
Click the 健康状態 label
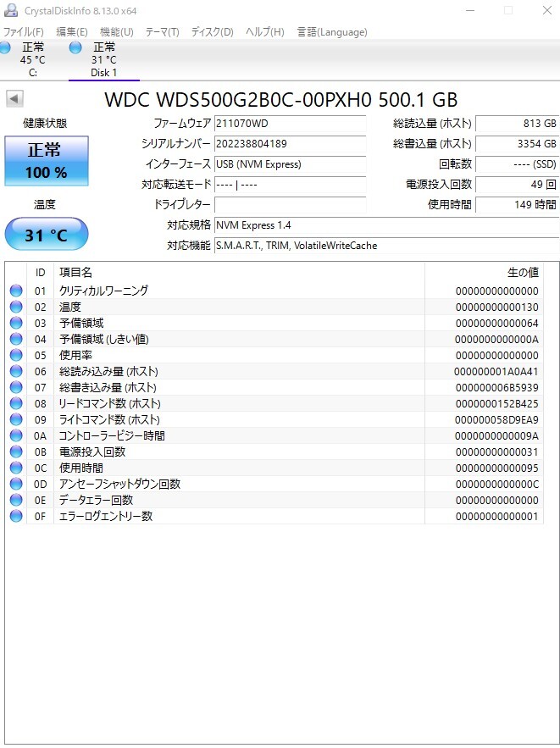(45, 123)
